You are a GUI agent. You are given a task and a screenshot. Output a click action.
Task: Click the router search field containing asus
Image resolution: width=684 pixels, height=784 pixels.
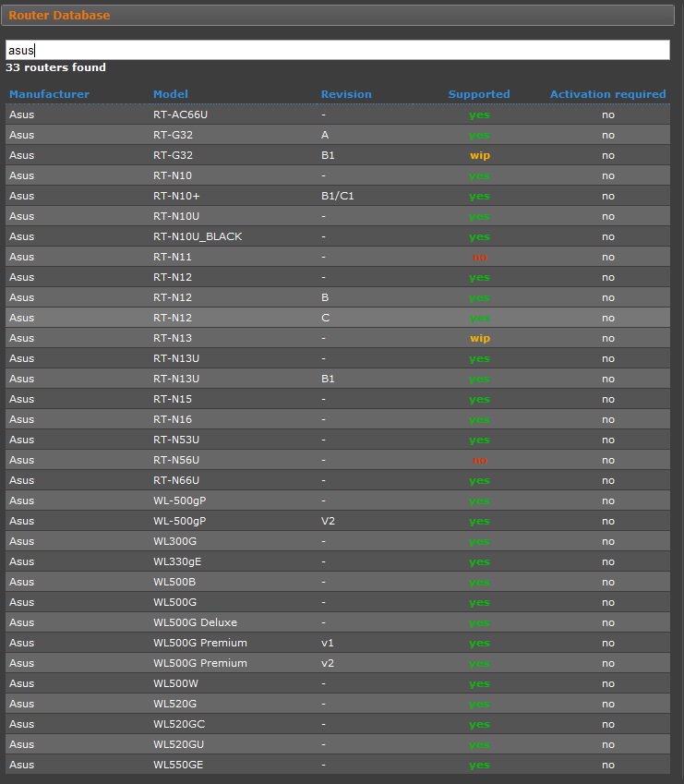(x=337, y=50)
